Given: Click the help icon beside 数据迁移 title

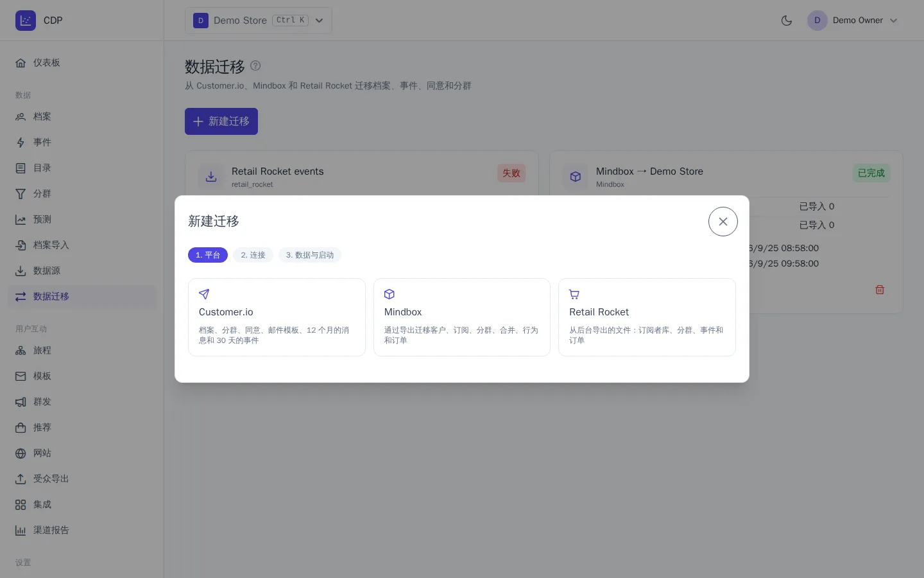Looking at the screenshot, I should click(x=255, y=66).
